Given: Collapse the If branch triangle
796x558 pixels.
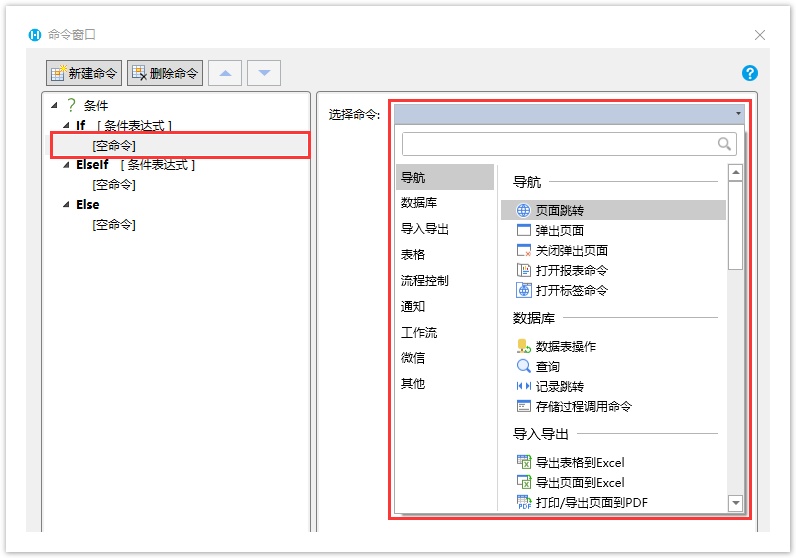Looking at the screenshot, I should 66,126.
